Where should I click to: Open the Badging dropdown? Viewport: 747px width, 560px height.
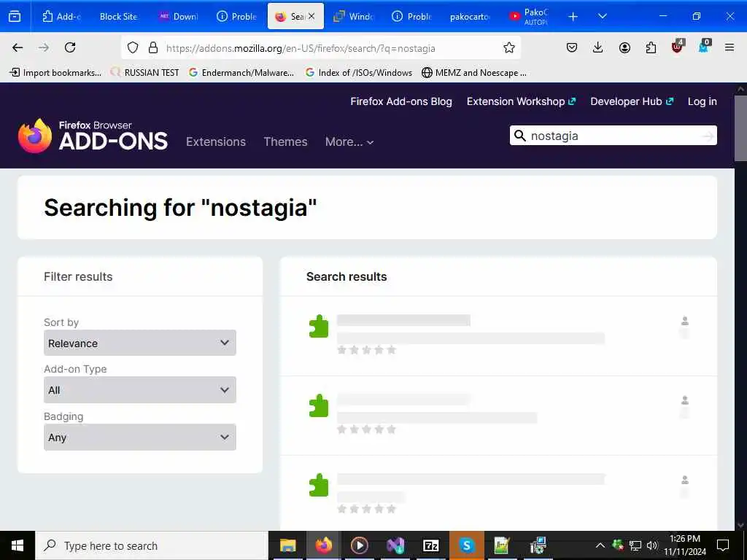coord(139,437)
